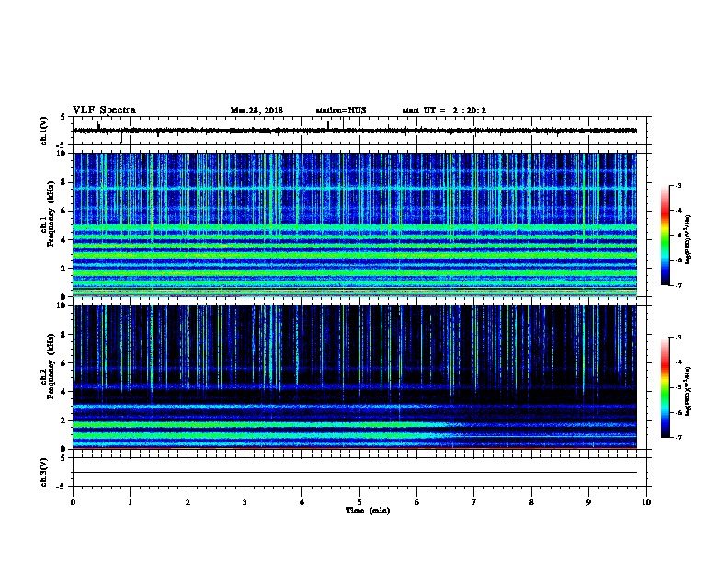728x563 pixels.
Task: Click the "start UT = 2 :20: 2" text
Action: point(444,110)
